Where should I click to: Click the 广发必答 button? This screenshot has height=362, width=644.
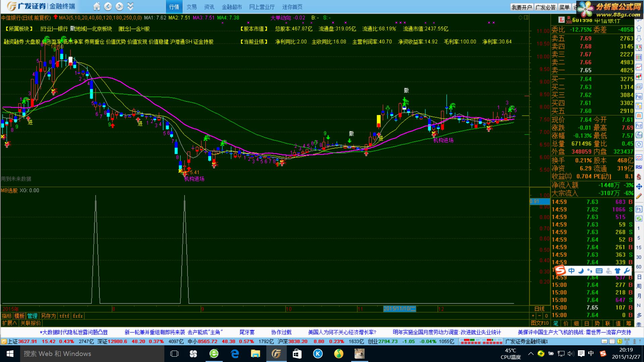point(545,7)
